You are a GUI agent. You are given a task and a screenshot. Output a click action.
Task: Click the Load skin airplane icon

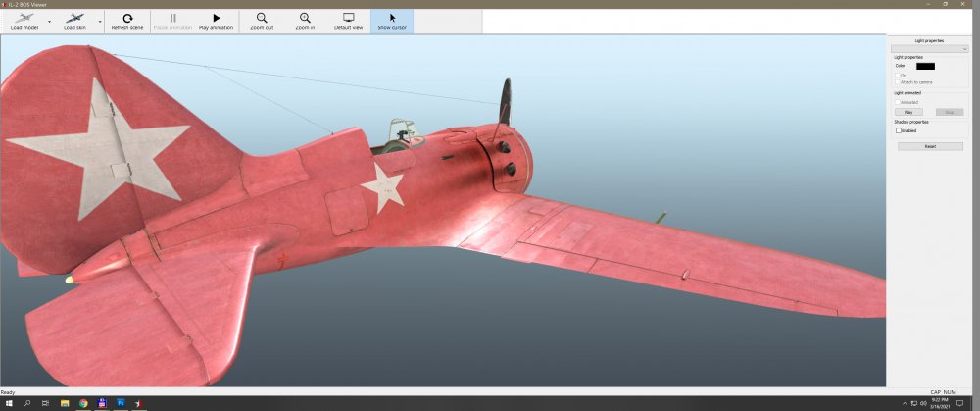[x=74, y=18]
